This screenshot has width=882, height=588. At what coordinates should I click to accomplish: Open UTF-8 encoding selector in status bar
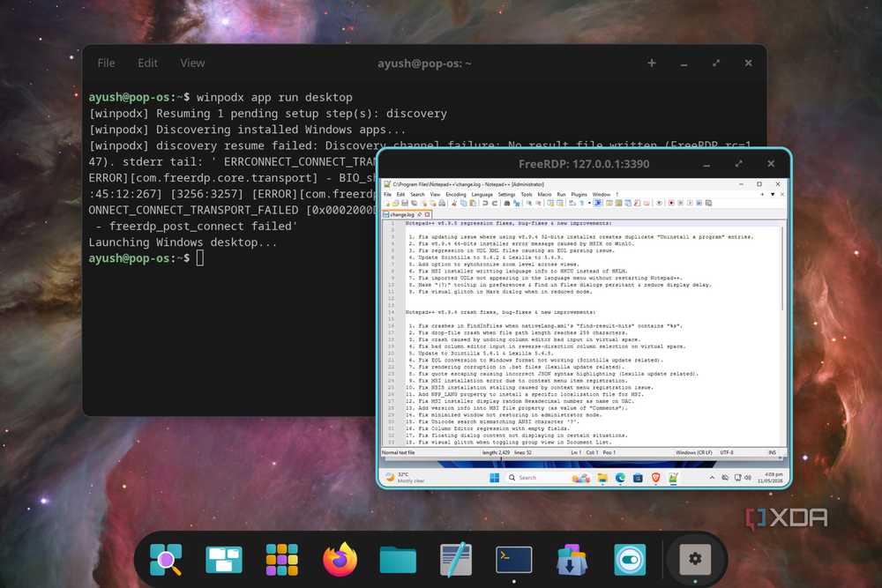[727, 452]
